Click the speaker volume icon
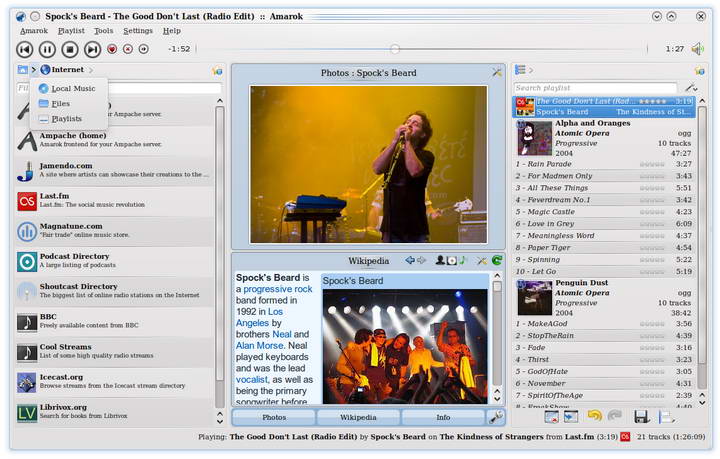This screenshot has height=459, width=720. [x=698, y=49]
